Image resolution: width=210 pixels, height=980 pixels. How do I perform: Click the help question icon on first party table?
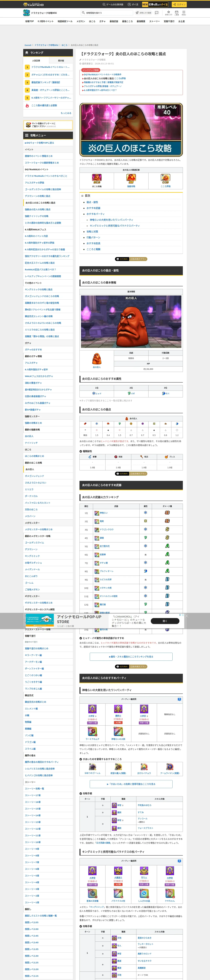pos(180,699)
